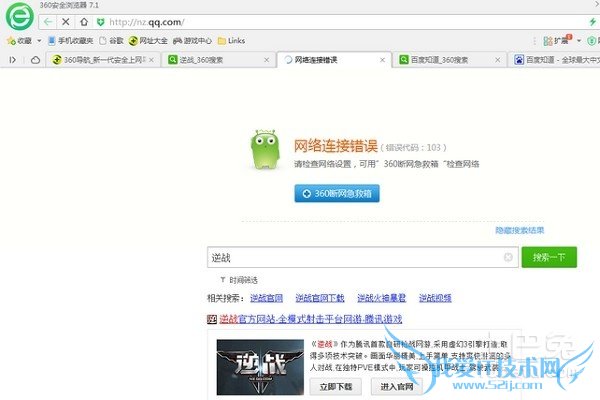Viewport: 600px width, 400px height.
Task: Click the 360断网急救箱 button
Action: point(337,193)
